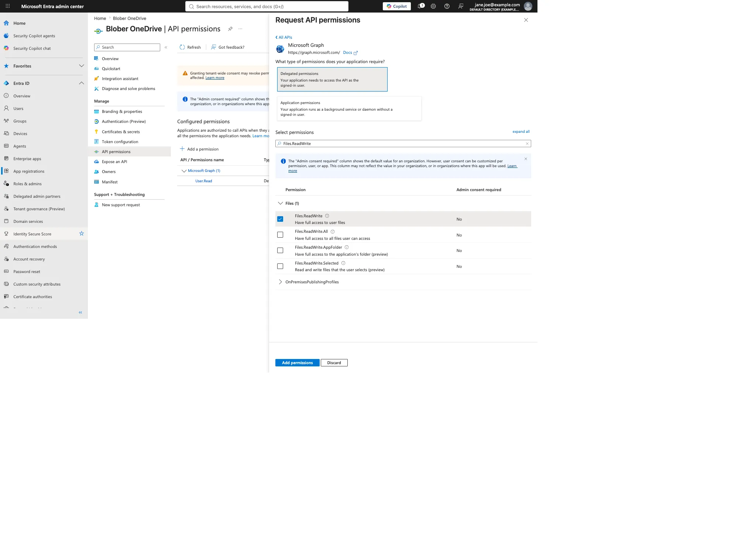The image size is (756, 535).
Task: Open Security Copilot agents
Action: coord(34,36)
